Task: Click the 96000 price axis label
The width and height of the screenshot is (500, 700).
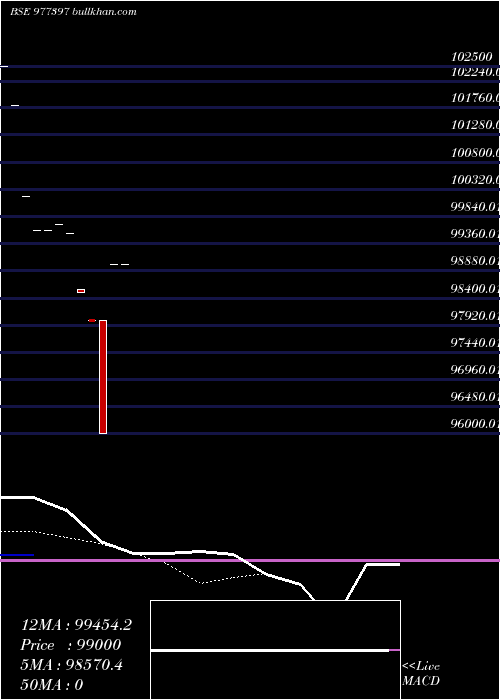Action: click(x=475, y=424)
